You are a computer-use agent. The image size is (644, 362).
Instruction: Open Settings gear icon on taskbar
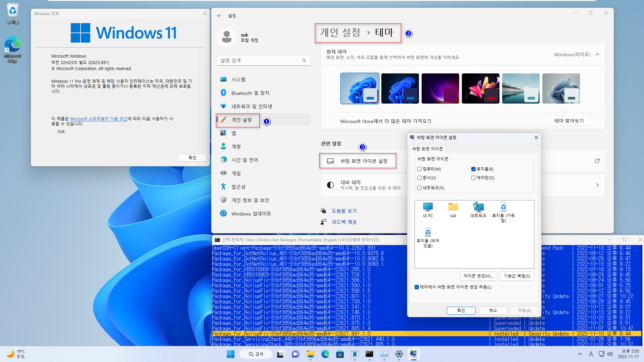tap(399, 354)
